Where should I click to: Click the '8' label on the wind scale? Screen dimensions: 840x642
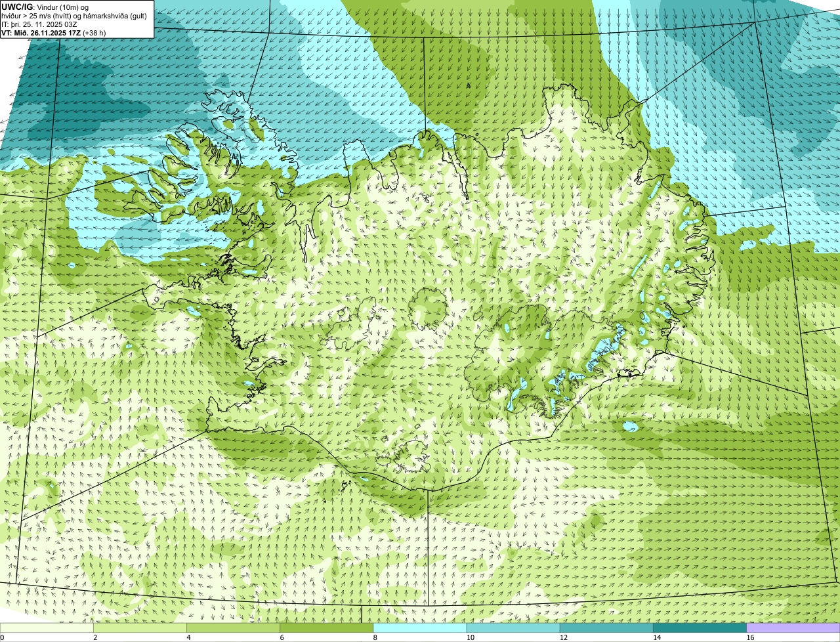tap(375, 637)
